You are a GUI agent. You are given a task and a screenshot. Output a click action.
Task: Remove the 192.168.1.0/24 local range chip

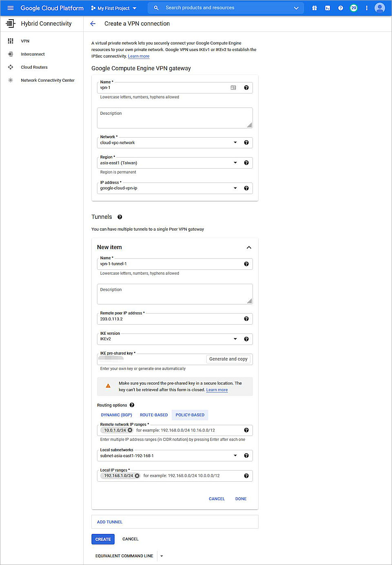point(137,476)
